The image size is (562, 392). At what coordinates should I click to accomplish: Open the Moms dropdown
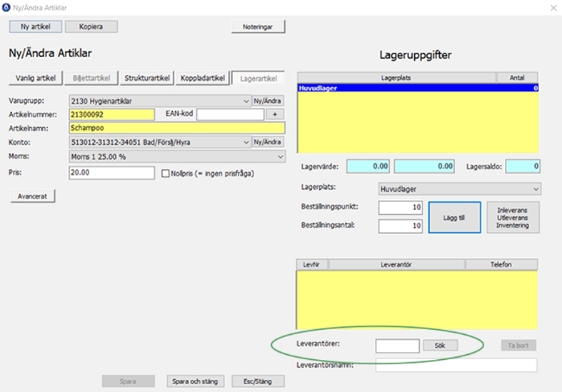(x=177, y=156)
